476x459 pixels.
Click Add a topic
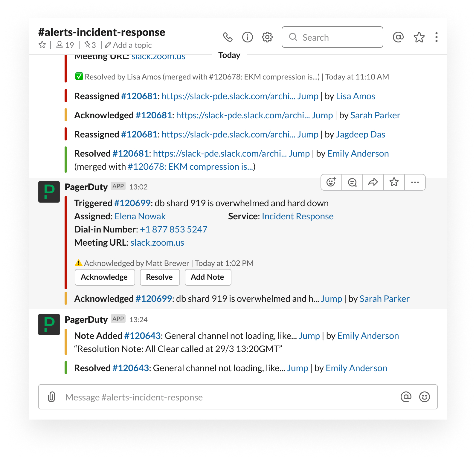pos(128,45)
